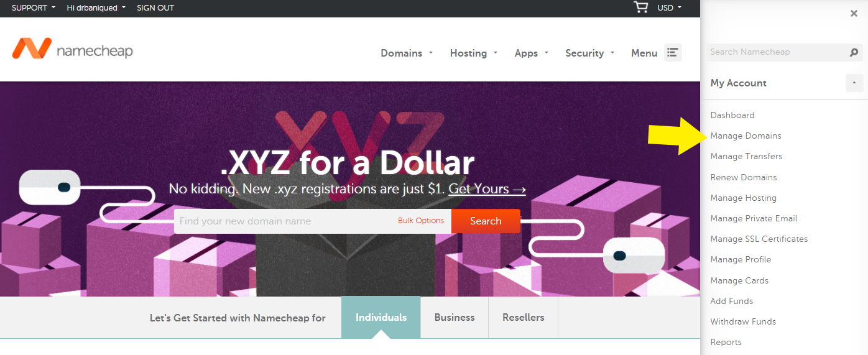This screenshot has width=868, height=355.
Task: Click the orange Search button
Action: click(x=486, y=221)
